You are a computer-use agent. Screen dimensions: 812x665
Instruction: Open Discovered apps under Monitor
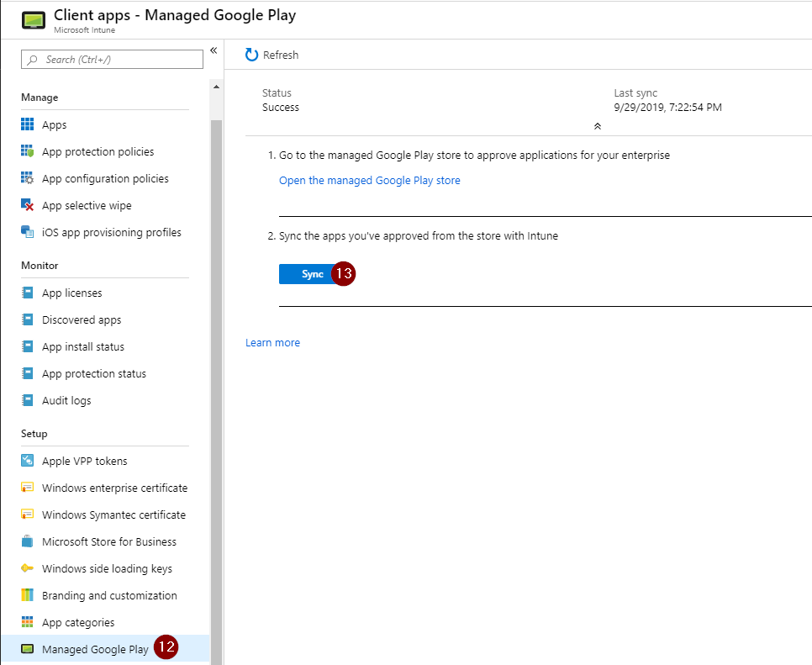pos(82,320)
